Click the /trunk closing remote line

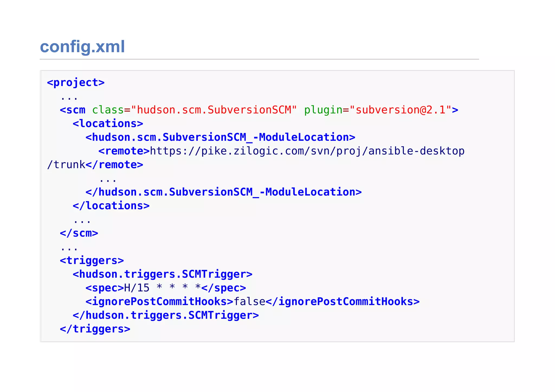click(x=95, y=165)
